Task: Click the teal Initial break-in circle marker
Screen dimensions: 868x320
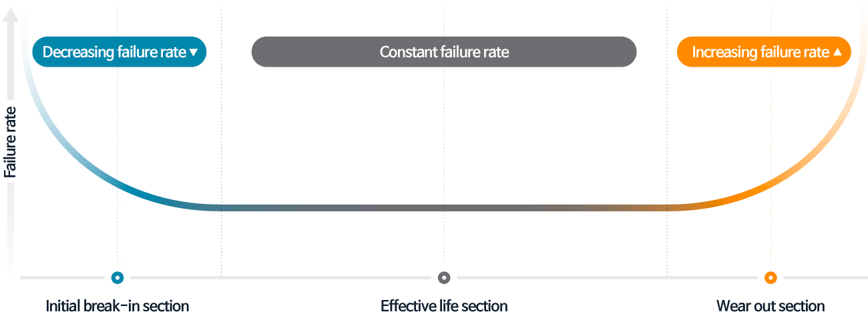Action: tap(118, 277)
